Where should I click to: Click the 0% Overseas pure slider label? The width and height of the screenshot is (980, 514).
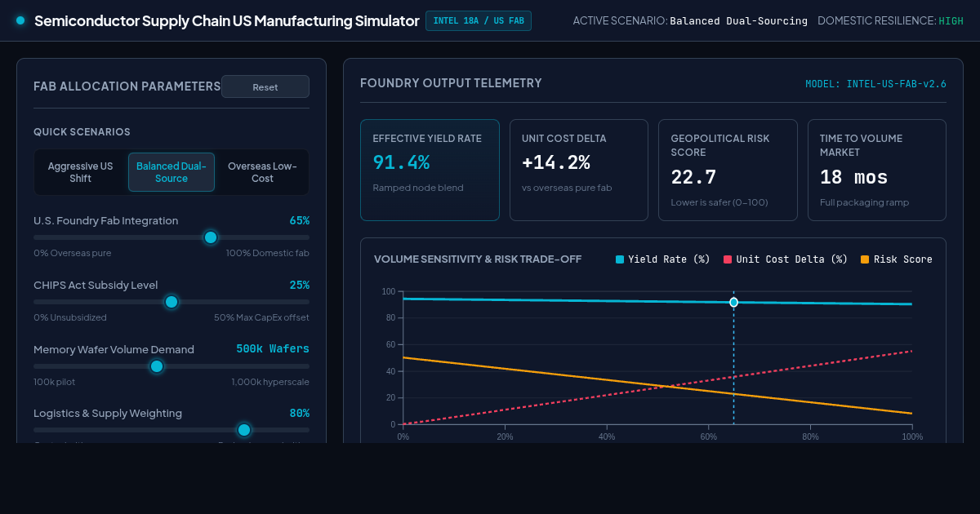(x=73, y=253)
